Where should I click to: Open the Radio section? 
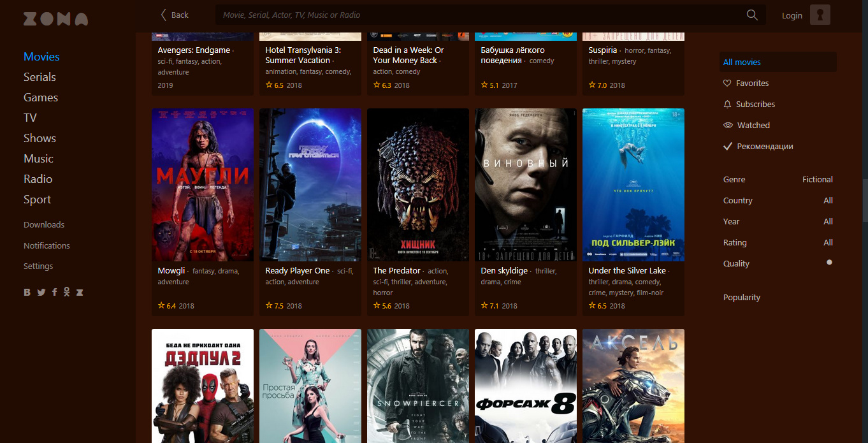(38, 179)
